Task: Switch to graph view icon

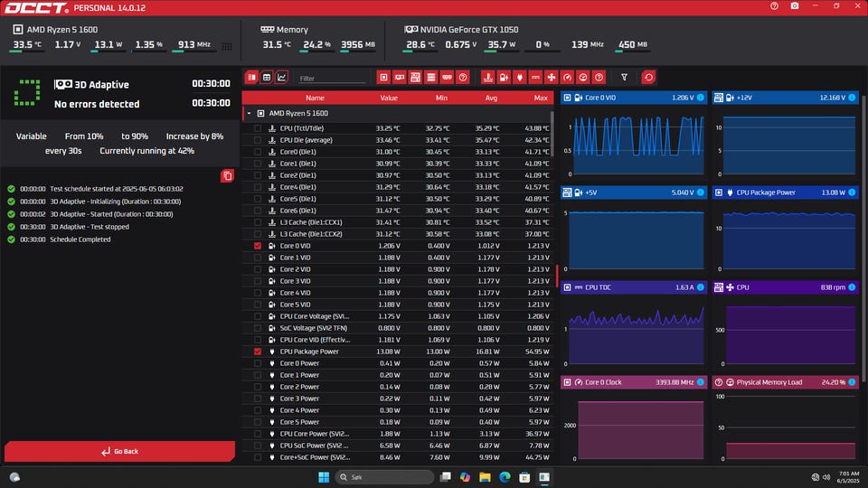Action: pyautogui.click(x=282, y=78)
